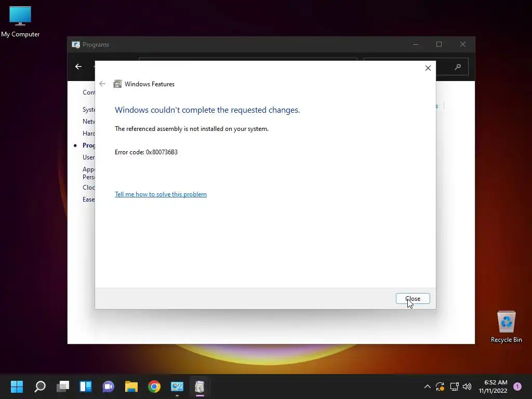This screenshot has width=532, height=399.
Task: Open the volume control tray icon
Action: [467, 387]
